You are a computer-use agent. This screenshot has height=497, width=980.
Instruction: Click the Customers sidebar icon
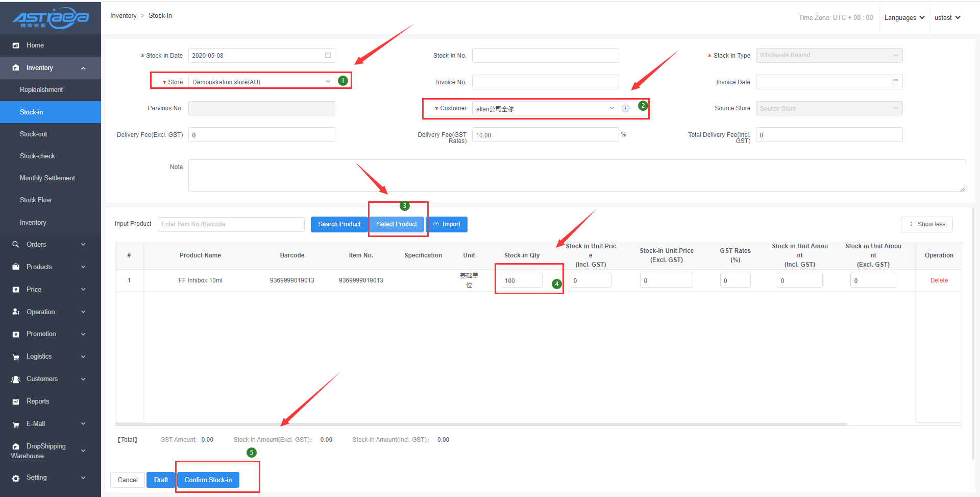16,379
